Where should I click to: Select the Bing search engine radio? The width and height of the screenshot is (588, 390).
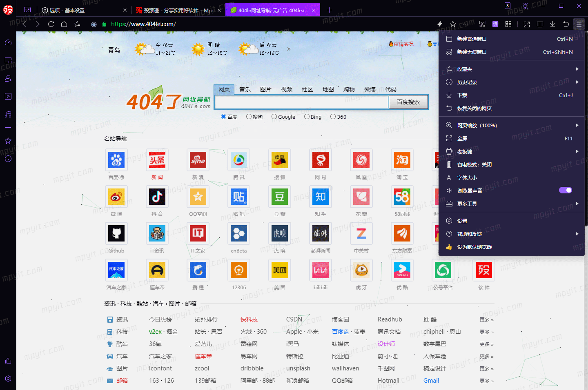tap(307, 117)
